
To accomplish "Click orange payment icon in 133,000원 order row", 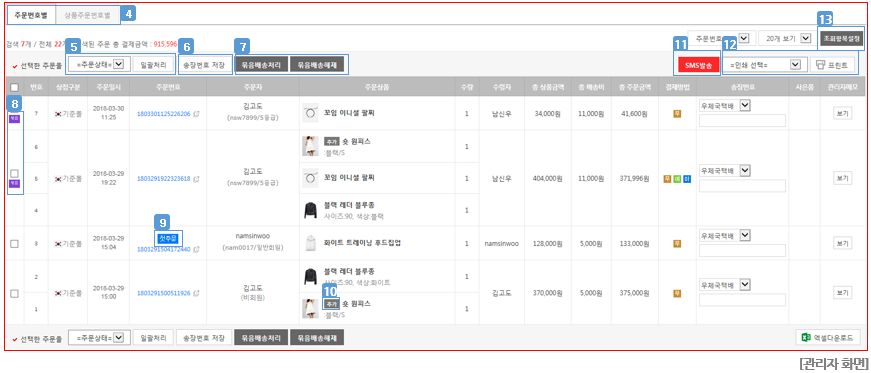I will (677, 243).
